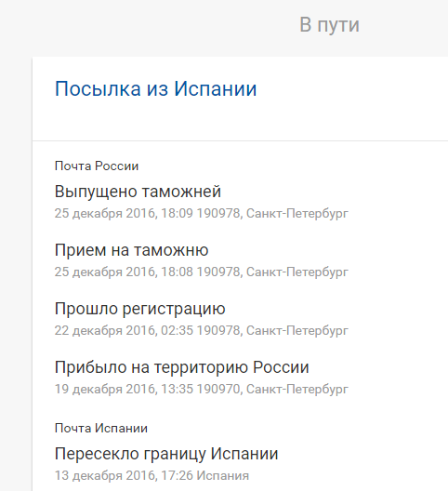Screen dimensions: 448x491
Task: Select the 'Почта России' section label
Action: click(97, 166)
